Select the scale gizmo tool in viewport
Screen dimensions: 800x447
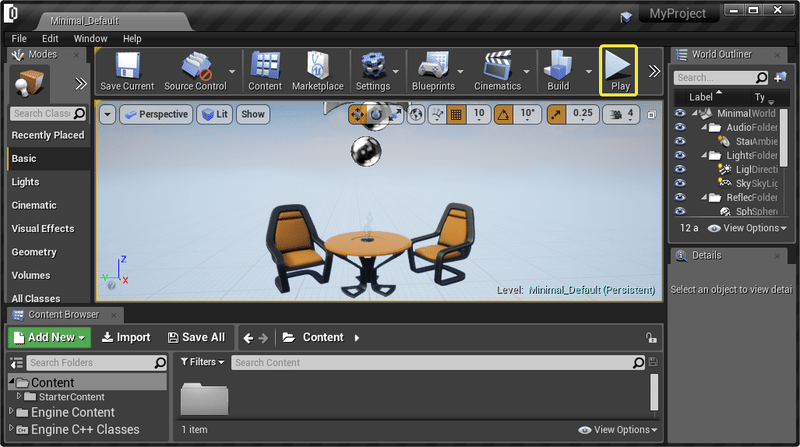[395, 114]
